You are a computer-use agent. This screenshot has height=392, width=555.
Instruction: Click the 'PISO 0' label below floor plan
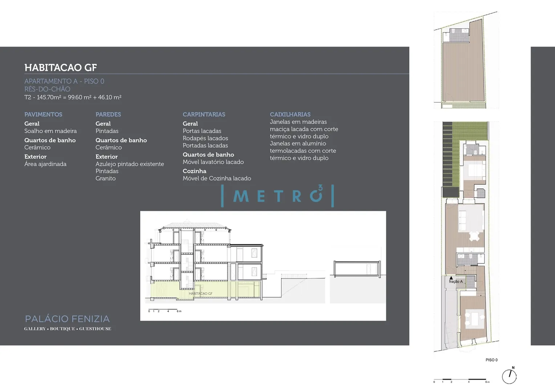491,360
